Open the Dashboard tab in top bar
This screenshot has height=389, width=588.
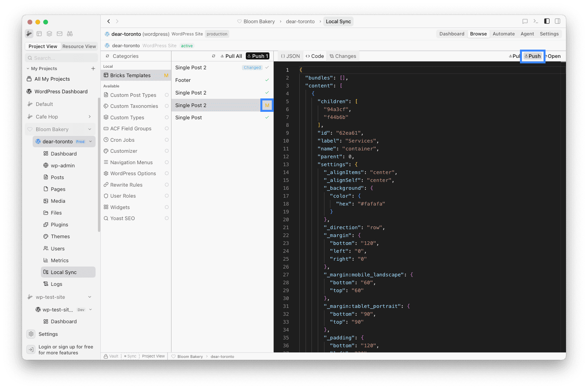pyautogui.click(x=452, y=34)
